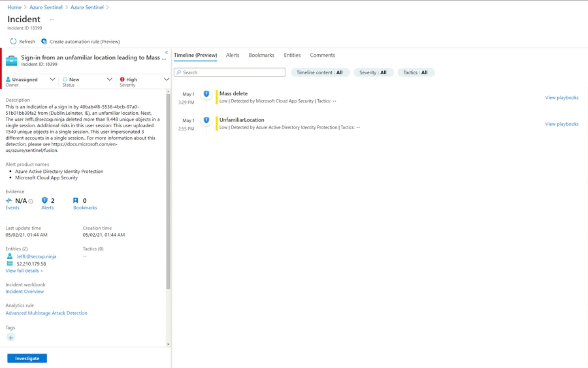588x368 pixels.
Task: Open Severity : All filter
Action: coord(373,72)
